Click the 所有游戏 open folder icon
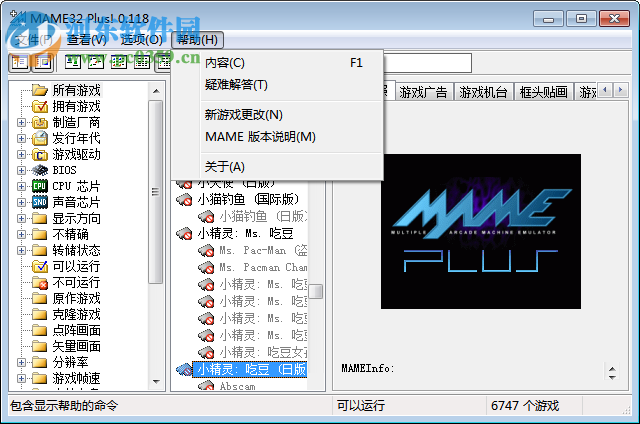This screenshot has height=424, width=640. coord(40,90)
